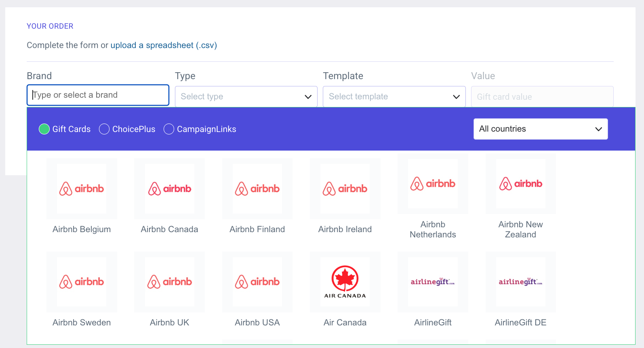Open the Select template dropdown

pos(394,96)
